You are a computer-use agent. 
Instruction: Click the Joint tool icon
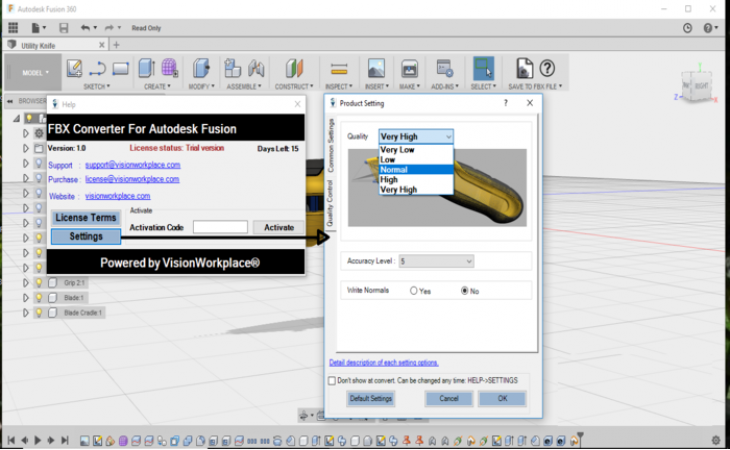point(256,68)
